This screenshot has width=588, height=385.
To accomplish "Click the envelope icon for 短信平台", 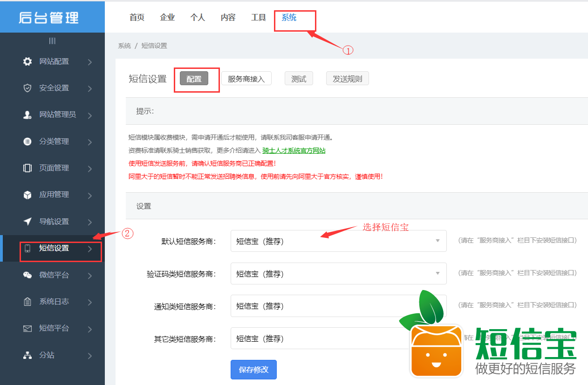I will pos(27,328).
